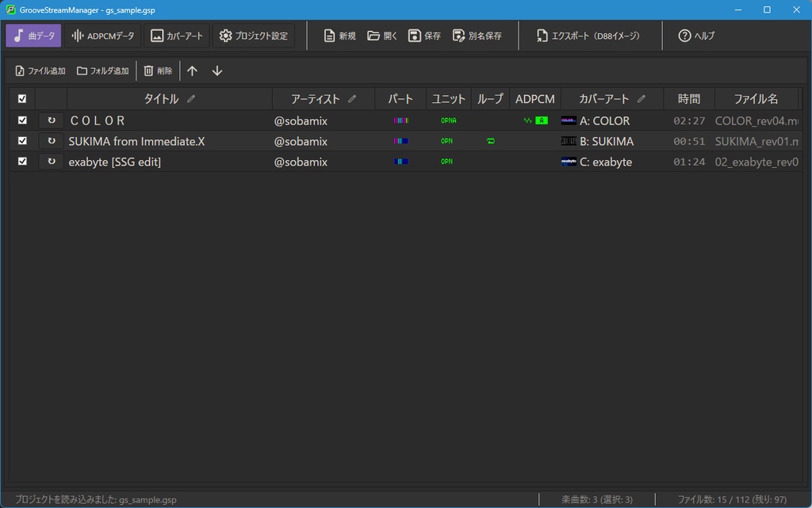Click the GrooveStreamManager app icon in title bar
The image size is (812, 508).
(10, 10)
